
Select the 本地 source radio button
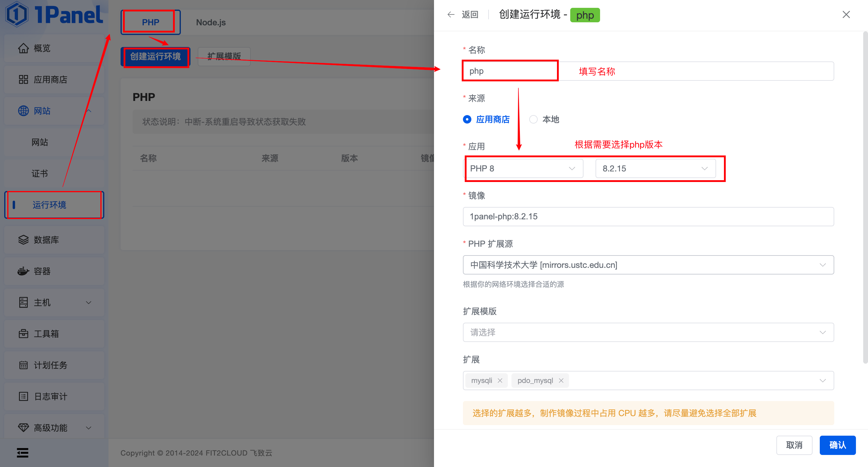click(x=533, y=119)
